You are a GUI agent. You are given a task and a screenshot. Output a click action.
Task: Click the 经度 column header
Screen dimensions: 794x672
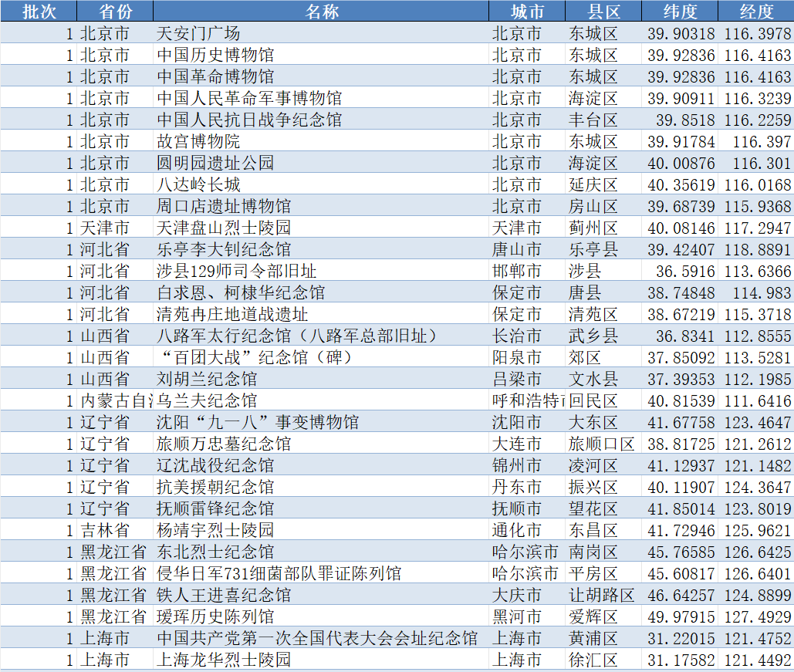[x=755, y=12]
